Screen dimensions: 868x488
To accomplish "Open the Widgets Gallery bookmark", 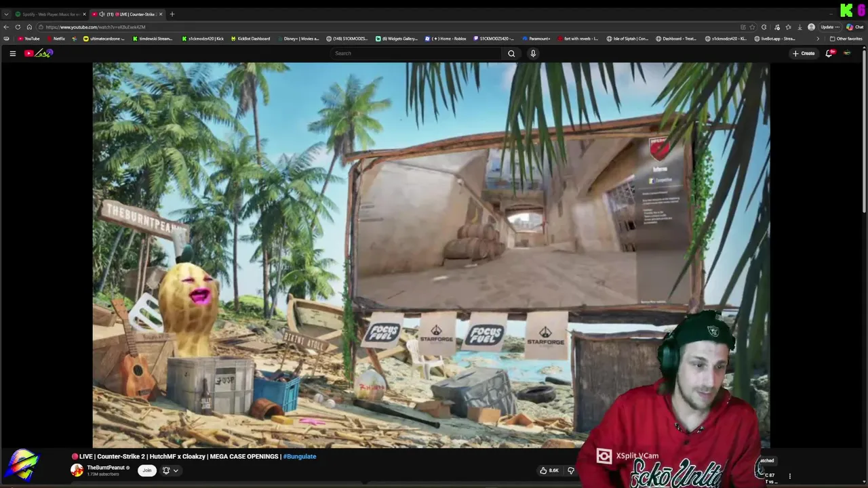I will click(397, 39).
